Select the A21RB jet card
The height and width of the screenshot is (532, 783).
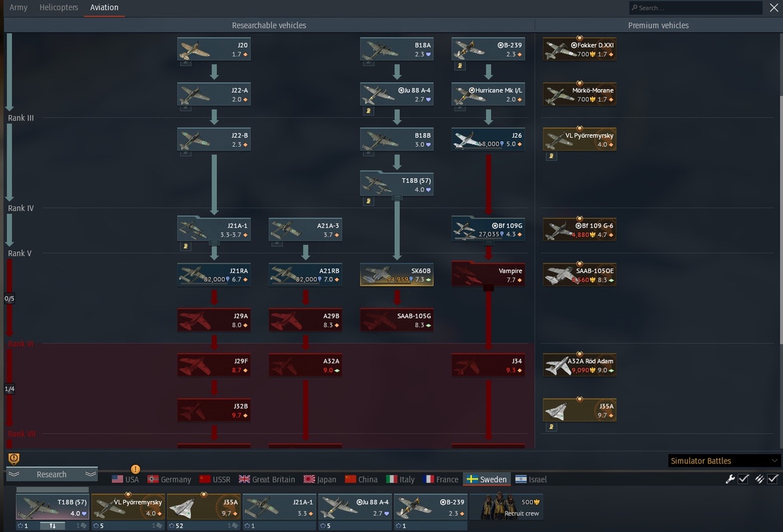[305, 275]
